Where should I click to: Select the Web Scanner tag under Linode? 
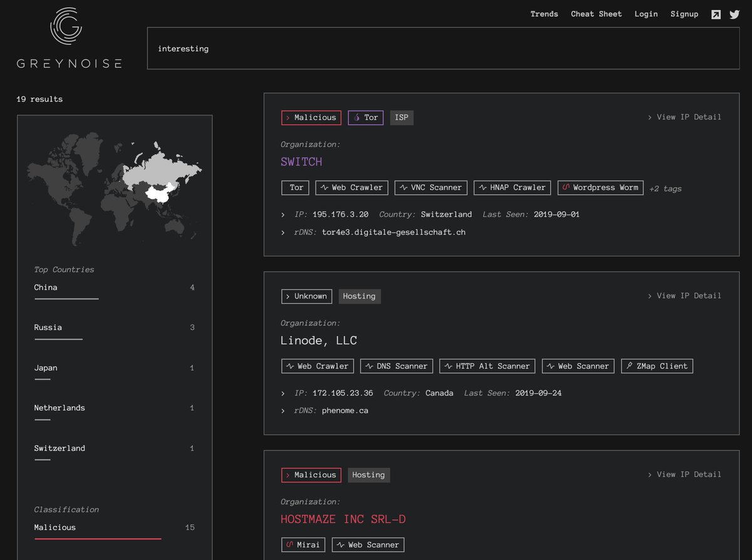(578, 366)
